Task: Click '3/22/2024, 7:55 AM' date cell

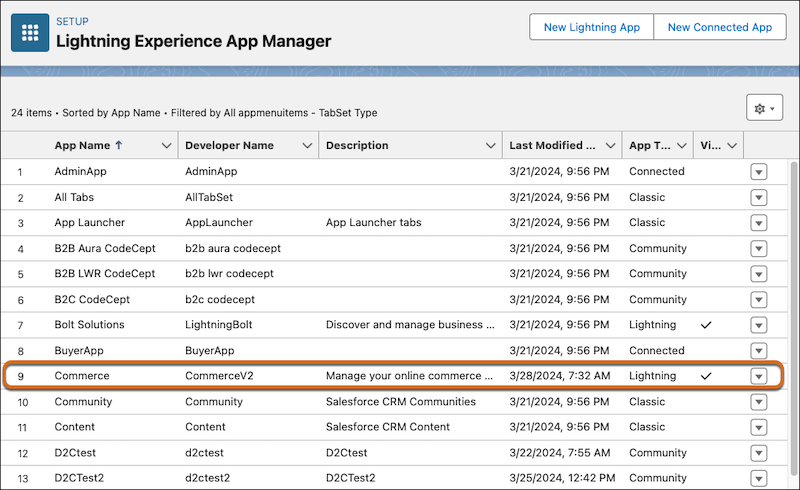Action: coord(560,452)
